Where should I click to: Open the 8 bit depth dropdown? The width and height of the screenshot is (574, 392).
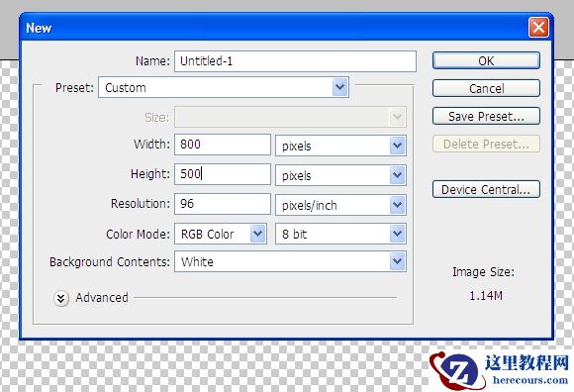point(340,234)
